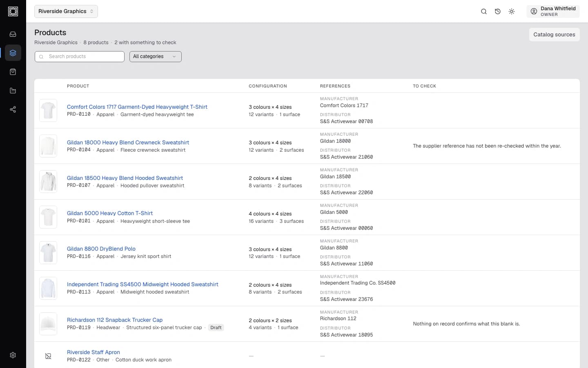
Task: Open the share connections sidebar icon
Action: tap(13, 110)
